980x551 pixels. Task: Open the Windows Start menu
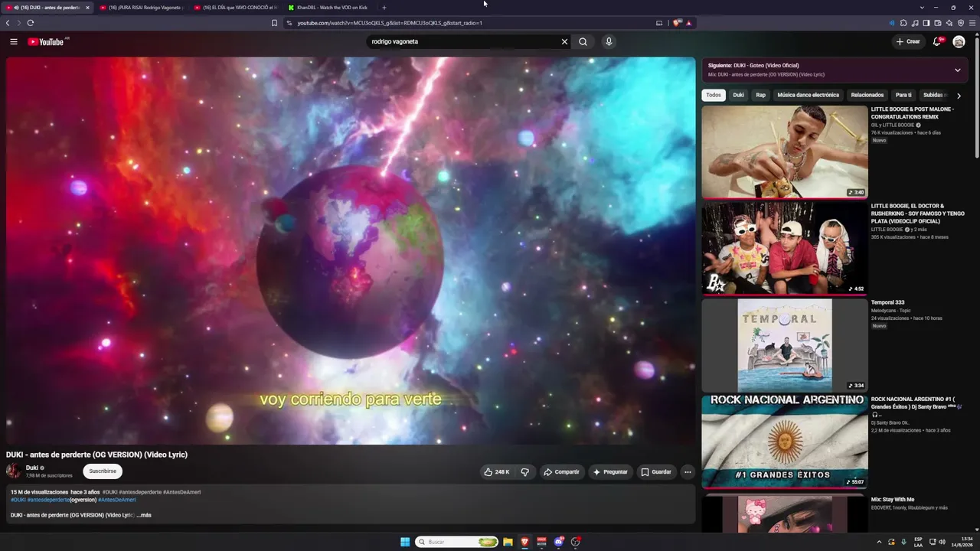pyautogui.click(x=405, y=542)
